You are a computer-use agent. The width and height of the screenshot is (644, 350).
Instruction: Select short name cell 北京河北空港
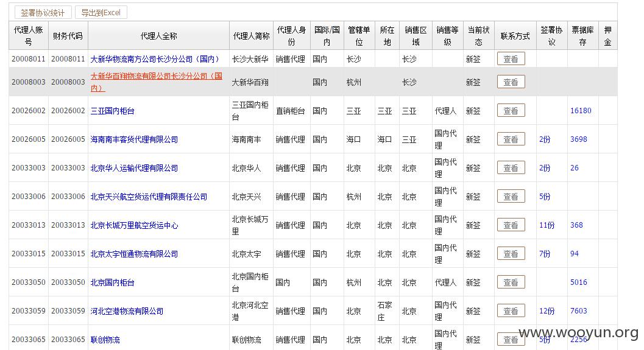pyautogui.click(x=250, y=312)
